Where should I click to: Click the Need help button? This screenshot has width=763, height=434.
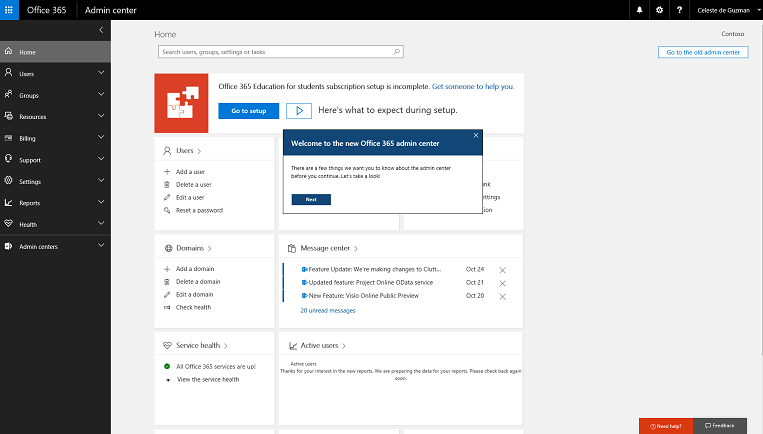665,426
